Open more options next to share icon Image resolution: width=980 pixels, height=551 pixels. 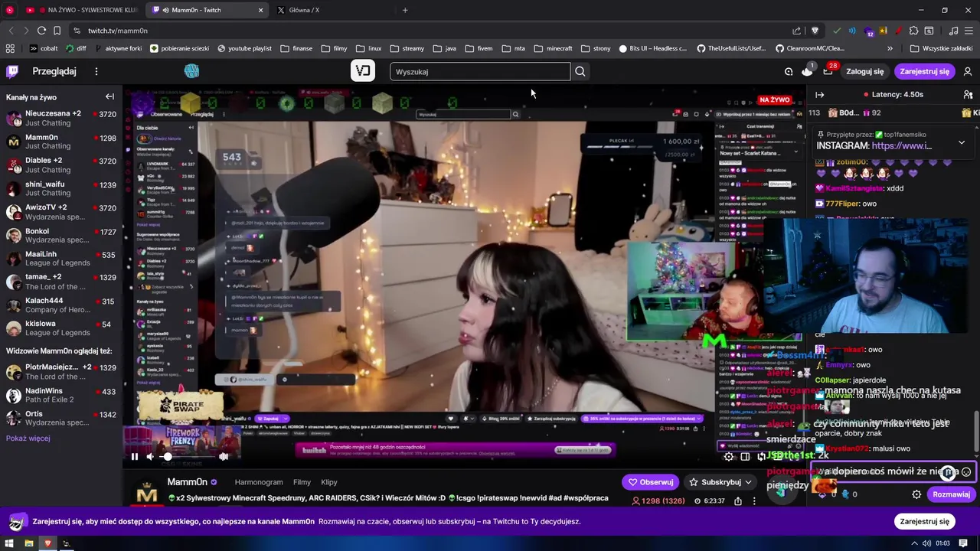point(754,501)
